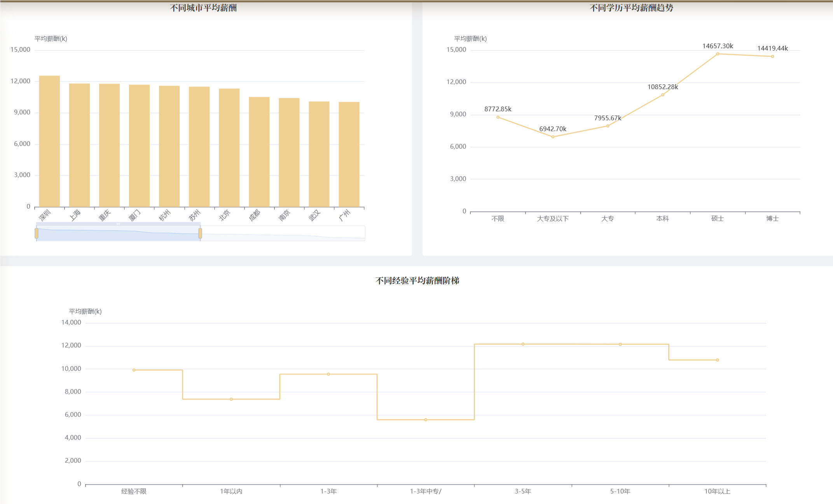Click the left handle of city zoom slider
This screenshot has height=504, width=833.
(37, 233)
